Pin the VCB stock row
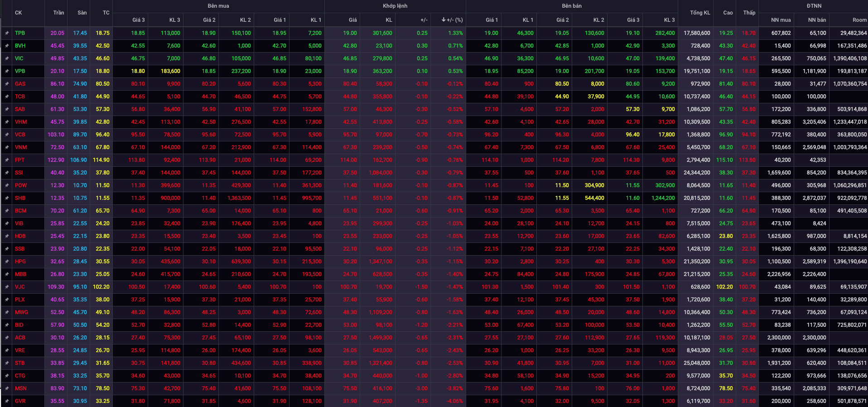Image resolution: width=868 pixels, height=407 pixels. coord(7,135)
